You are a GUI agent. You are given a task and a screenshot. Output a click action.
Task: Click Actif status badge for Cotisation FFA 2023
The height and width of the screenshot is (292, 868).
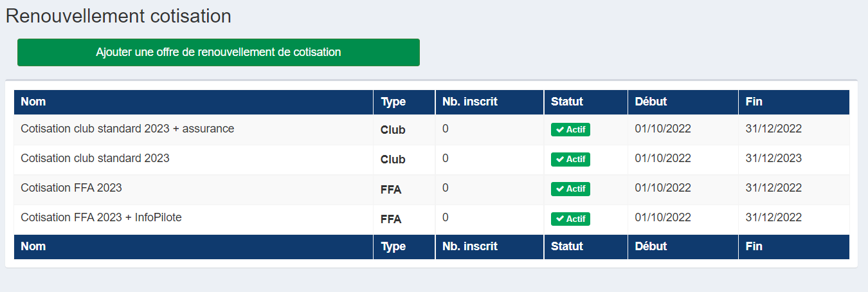point(570,189)
